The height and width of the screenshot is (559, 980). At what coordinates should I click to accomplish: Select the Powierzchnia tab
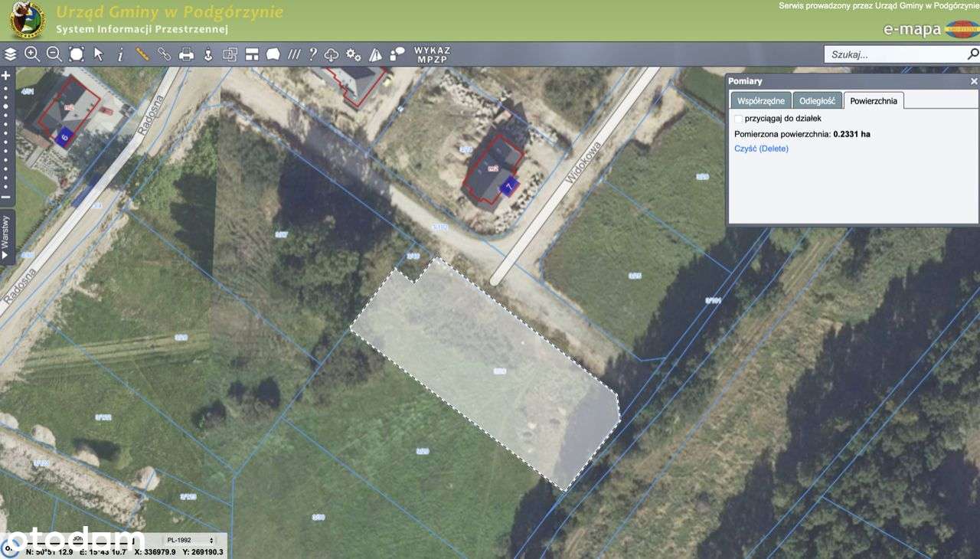(874, 100)
